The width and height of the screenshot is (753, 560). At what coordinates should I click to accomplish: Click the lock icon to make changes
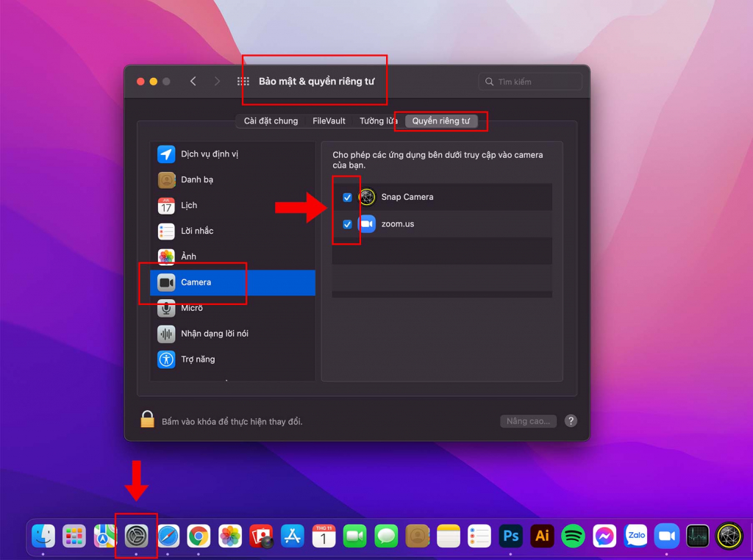pos(147,420)
